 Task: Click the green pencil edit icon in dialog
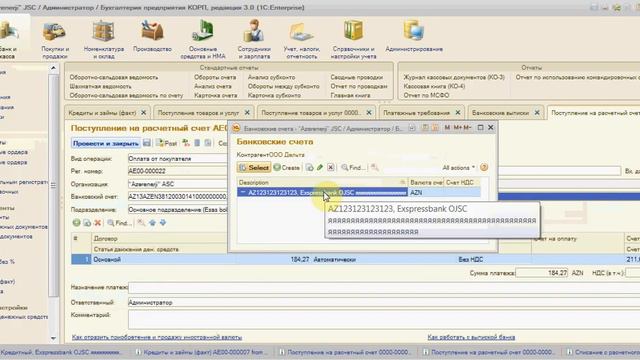[320, 167]
